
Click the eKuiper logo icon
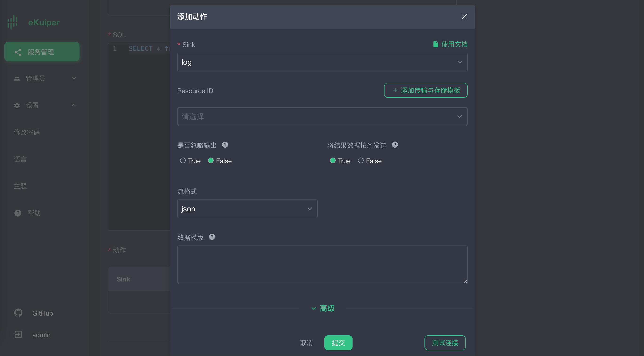pyautogui.click(x=12, y=22)
